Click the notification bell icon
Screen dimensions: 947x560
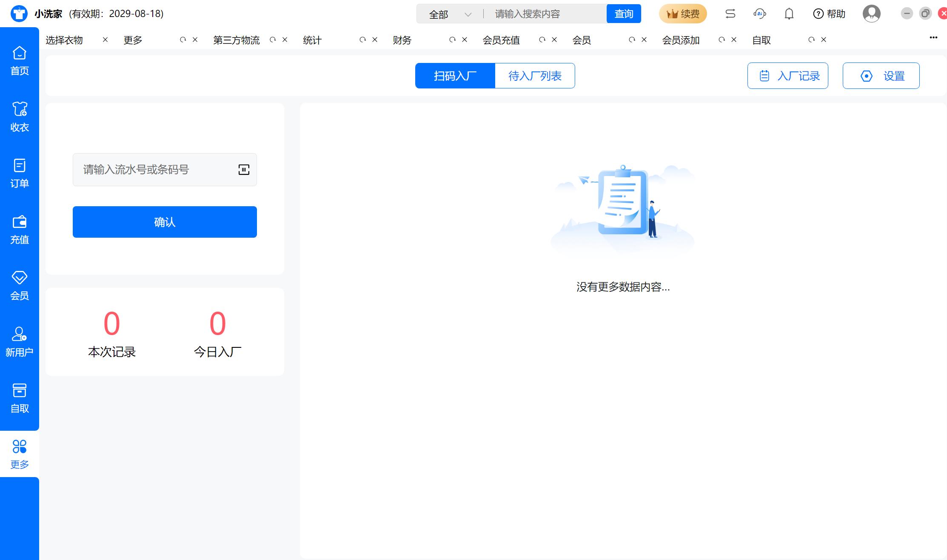coord(789,14)
